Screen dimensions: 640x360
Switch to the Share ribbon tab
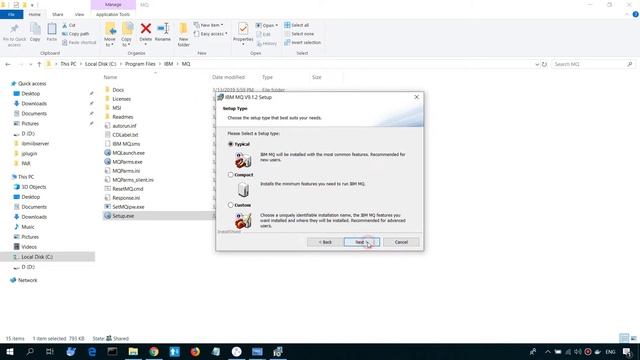58,14
